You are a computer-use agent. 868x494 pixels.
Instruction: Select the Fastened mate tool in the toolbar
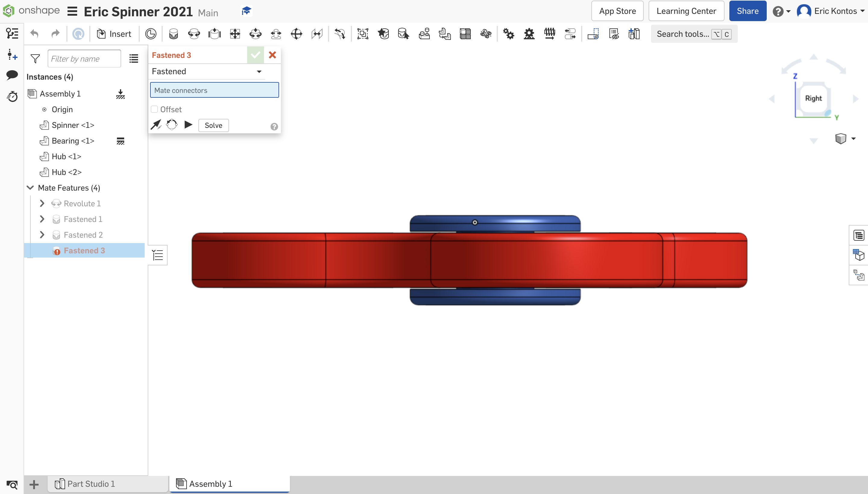[x=174, y=33]
